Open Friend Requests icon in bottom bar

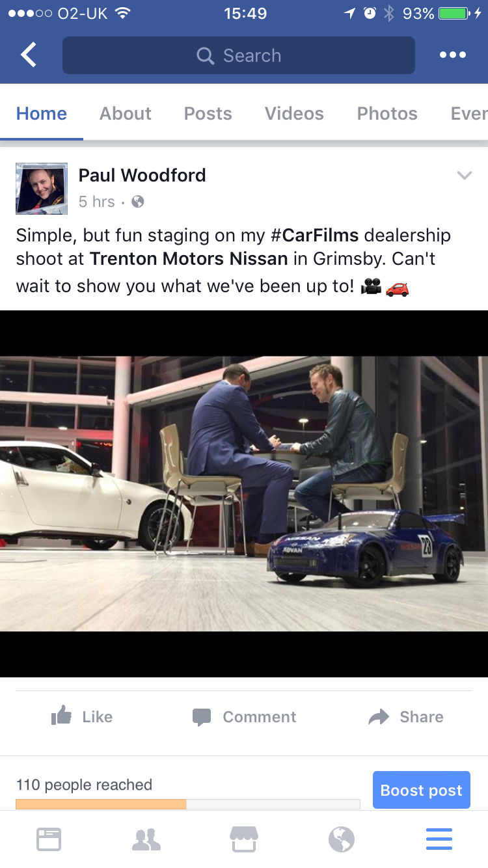146,839
